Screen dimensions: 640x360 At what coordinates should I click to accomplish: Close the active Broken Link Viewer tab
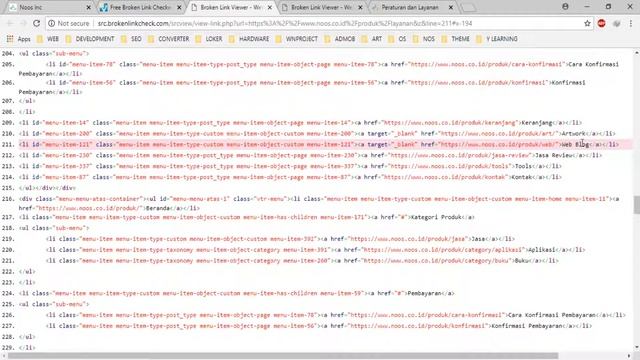point(270,7)
